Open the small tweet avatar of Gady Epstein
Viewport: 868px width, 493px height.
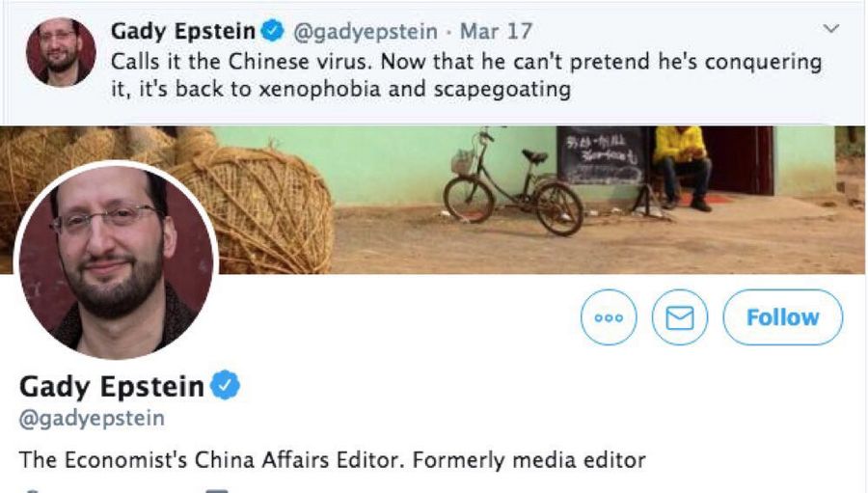click(61, 53)
